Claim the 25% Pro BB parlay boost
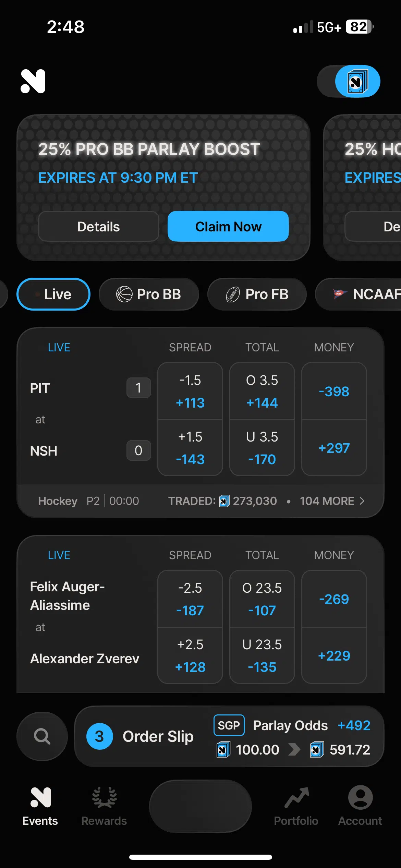The height and width of the screenshot is (868, 401). pyautogui.click(x=228, y=226)
